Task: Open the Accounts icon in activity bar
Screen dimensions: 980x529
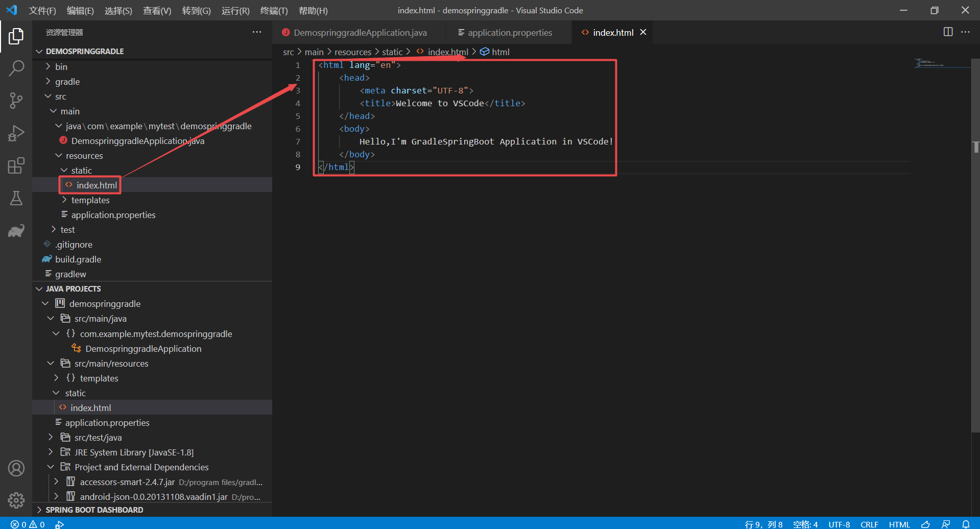Action: pyautogui.click(x=16, y=468)
